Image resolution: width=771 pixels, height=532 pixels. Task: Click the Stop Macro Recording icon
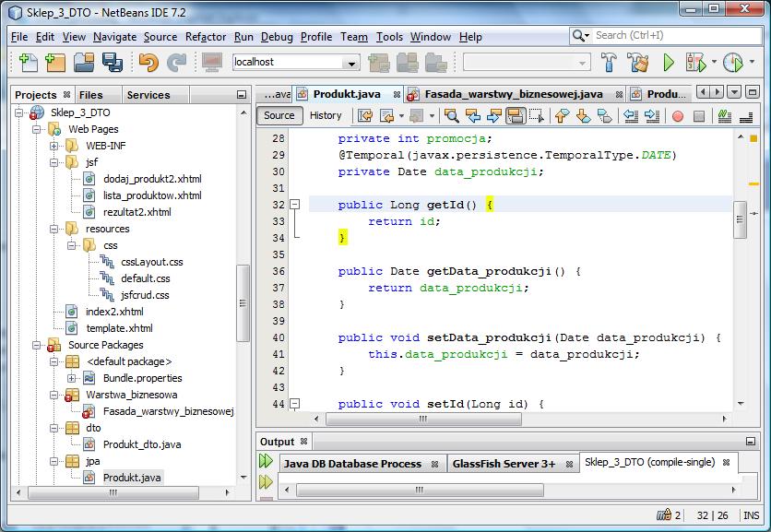[699, 116]
